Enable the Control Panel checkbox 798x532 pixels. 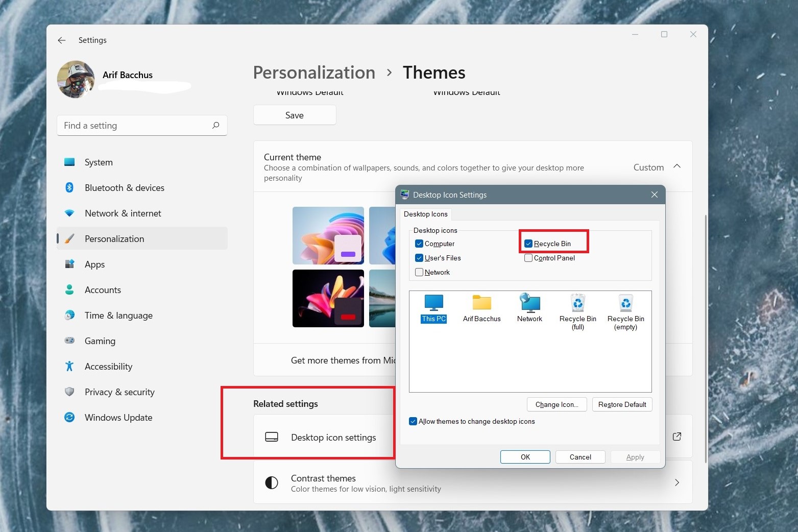528,258
